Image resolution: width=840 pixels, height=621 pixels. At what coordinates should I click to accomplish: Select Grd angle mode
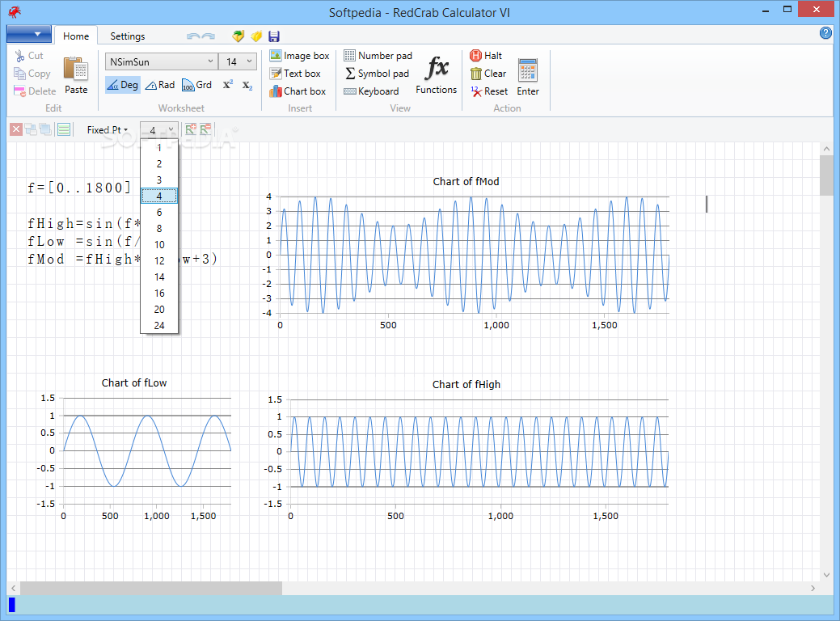pyautogui.click(x=196, y=85)
